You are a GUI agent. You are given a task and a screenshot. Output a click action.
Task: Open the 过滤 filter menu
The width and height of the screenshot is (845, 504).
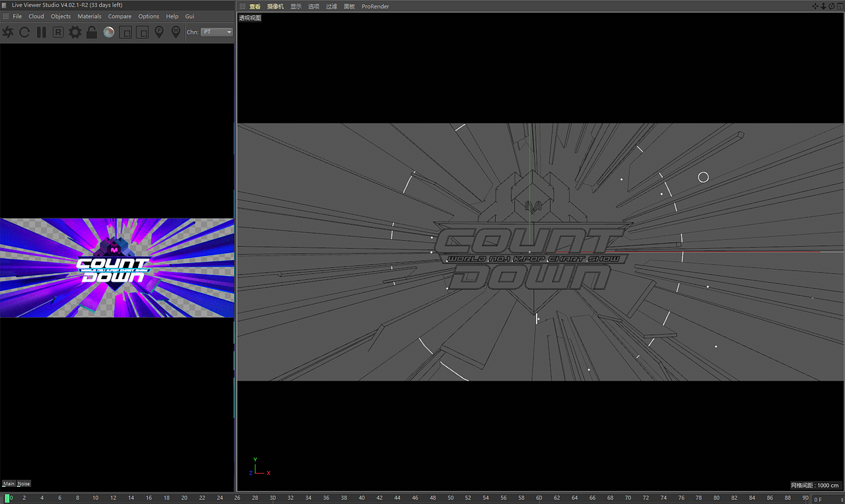point(331,7)
